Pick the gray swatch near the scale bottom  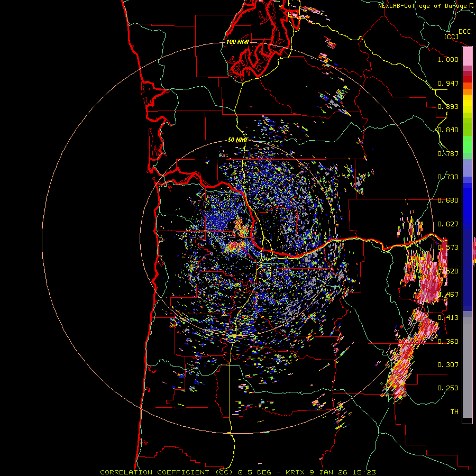tap(467, 368)
